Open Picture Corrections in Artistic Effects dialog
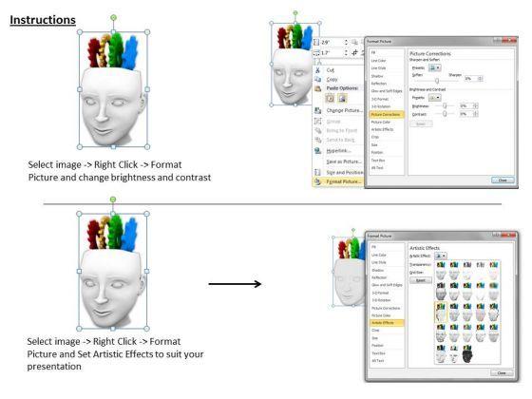The height and width of the screenshot is (399, 532). 386,308
